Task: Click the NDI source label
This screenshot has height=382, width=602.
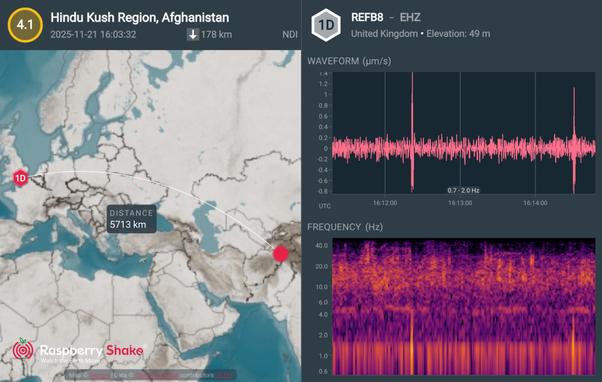Action: 290,35
